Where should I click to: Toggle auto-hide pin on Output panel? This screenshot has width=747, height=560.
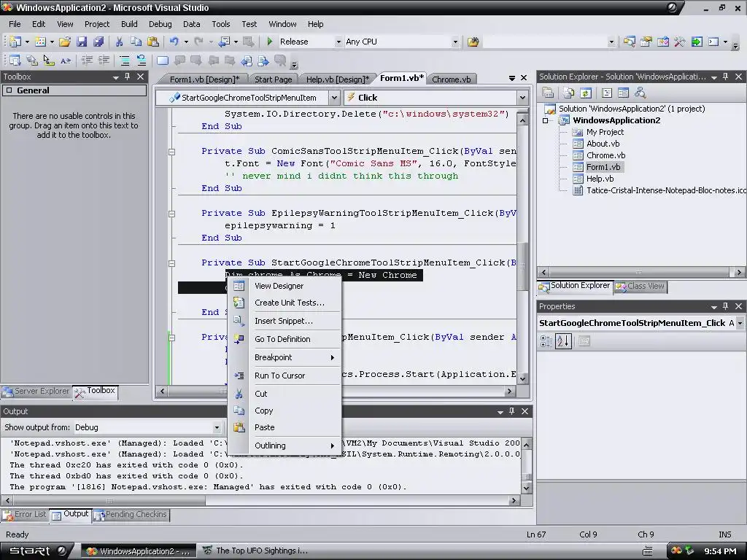(511, 411)
